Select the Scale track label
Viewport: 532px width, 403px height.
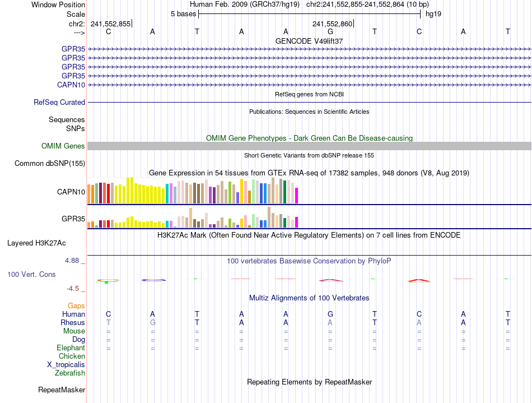pyautogui.click(x=76, y=14)
